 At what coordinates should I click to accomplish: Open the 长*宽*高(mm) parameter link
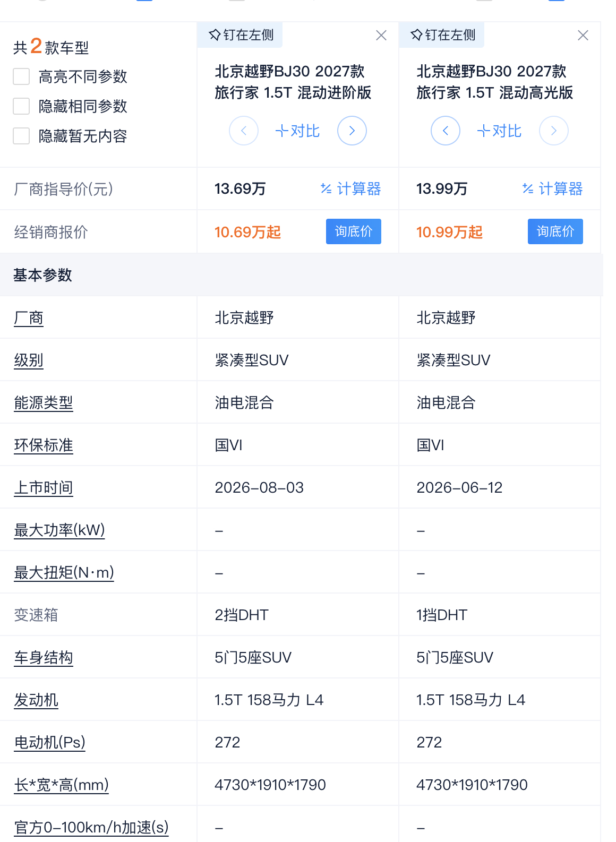pos(62,785)
